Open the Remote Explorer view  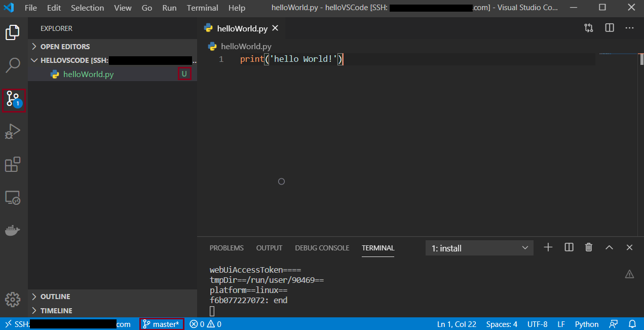click(x=13, y=197)
